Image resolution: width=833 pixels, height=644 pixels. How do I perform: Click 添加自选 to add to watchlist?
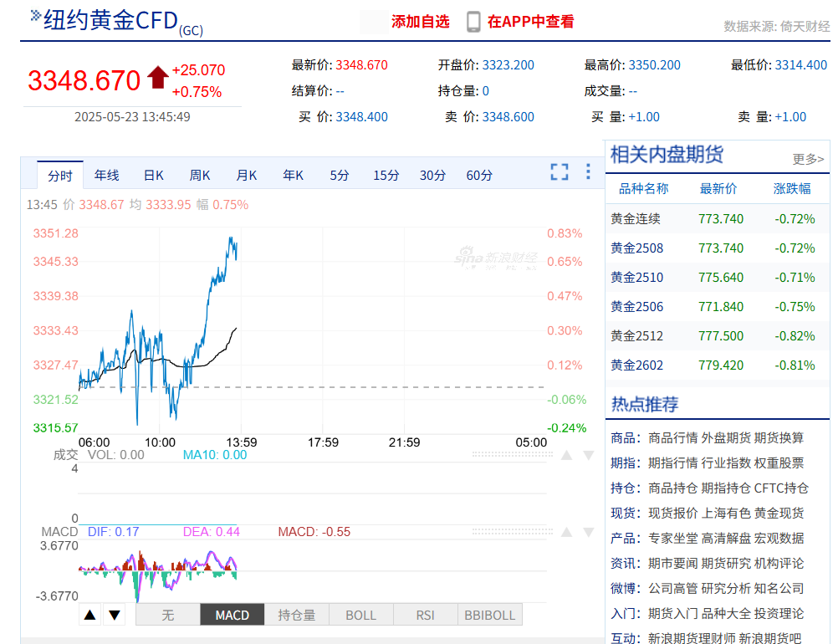coord(420,22)
